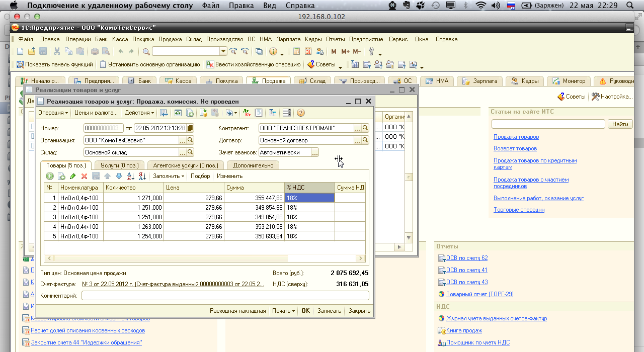Expand the Заполнить dropdown
Screen dimensions: 644x352
(169, 176)
